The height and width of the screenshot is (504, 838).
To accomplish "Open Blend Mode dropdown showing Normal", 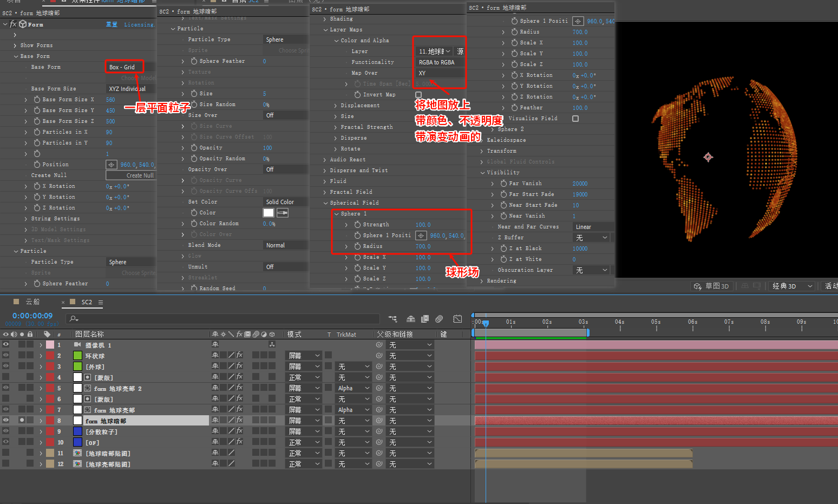I will 285,245.
